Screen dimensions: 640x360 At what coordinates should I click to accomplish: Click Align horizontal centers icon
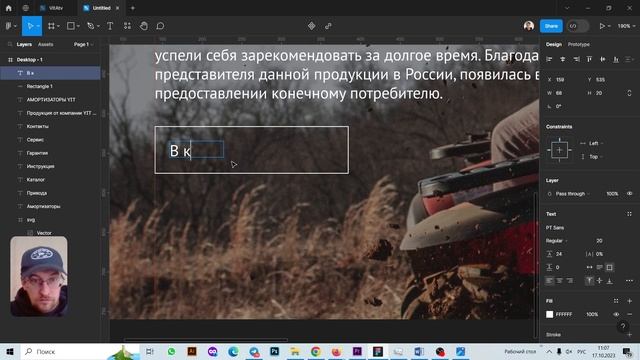[x=562, y=60]
